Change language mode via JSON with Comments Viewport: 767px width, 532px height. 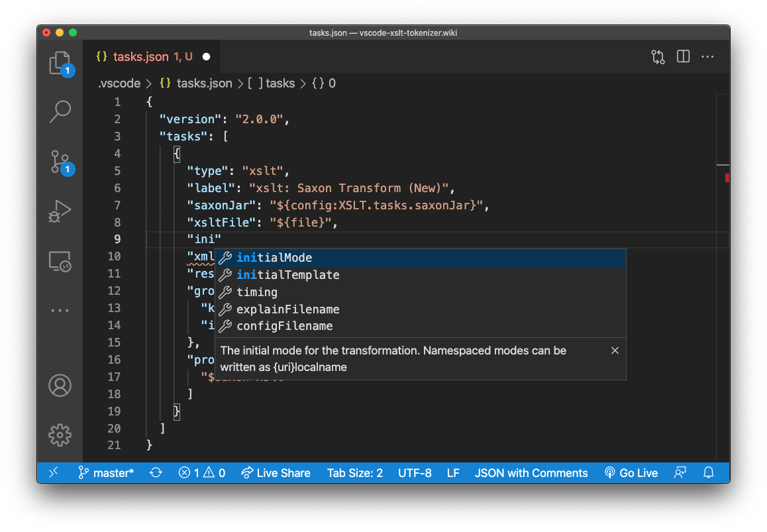coord(531,472)
